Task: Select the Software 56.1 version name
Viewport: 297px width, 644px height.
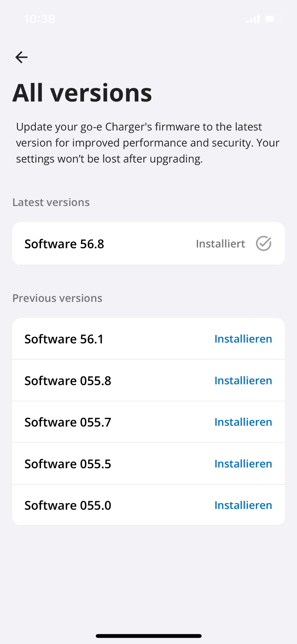Action: point(64,339)
